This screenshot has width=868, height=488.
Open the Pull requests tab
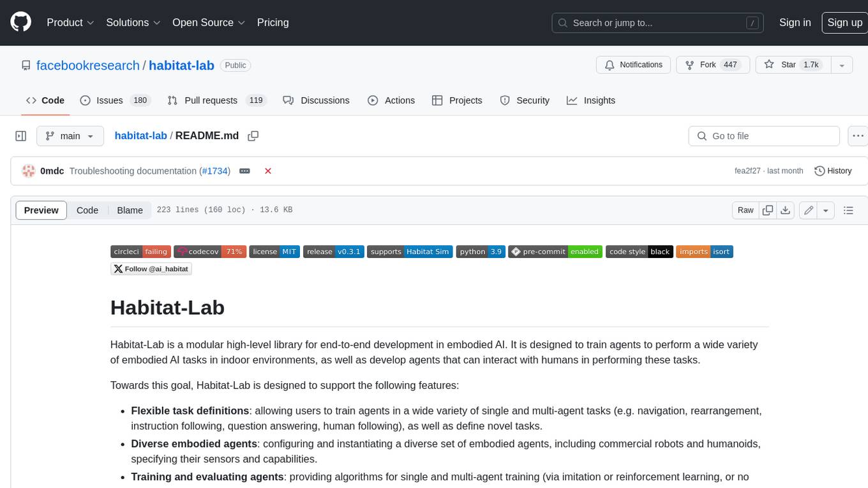point(216,100)
